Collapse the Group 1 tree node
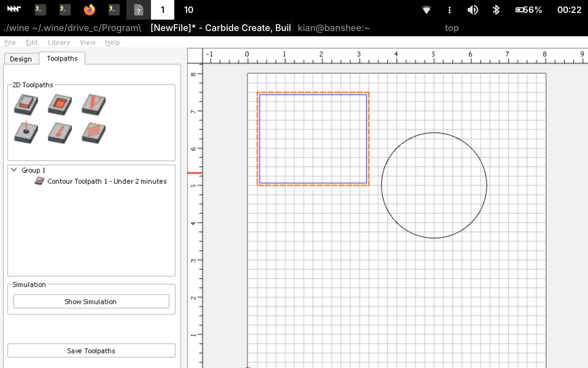 click(x=14, y=170)
